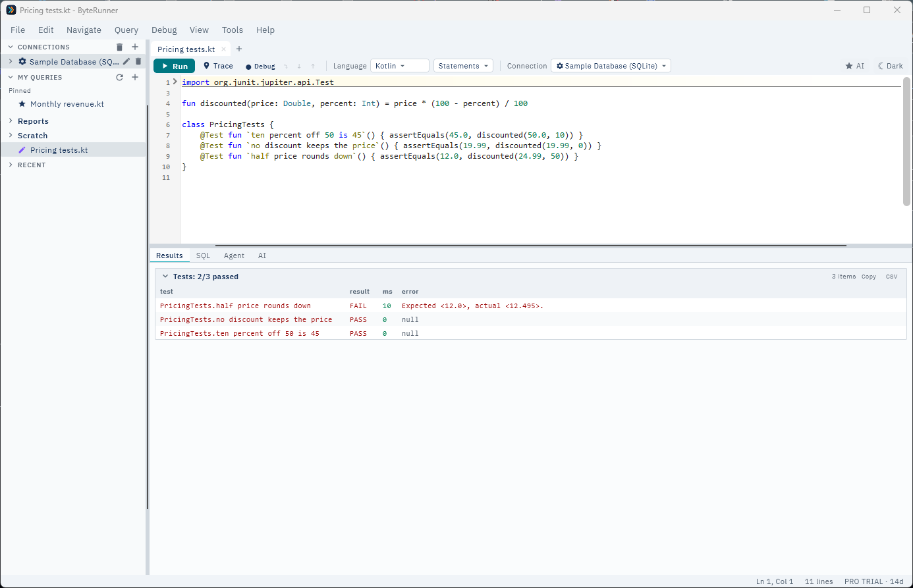Click the editor vertical scrollbar

[x=906, y=142]
